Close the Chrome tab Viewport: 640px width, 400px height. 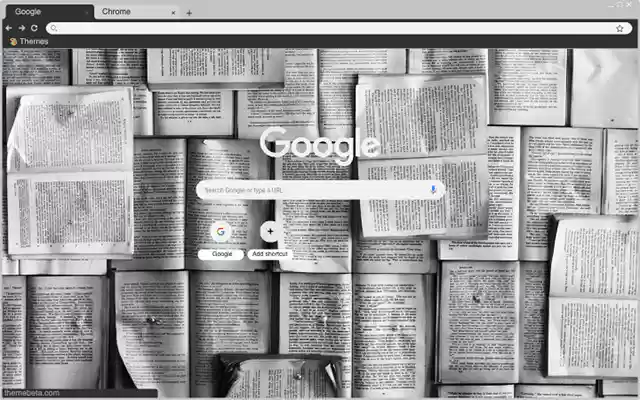pyautogui.click(x=173, y=13)
